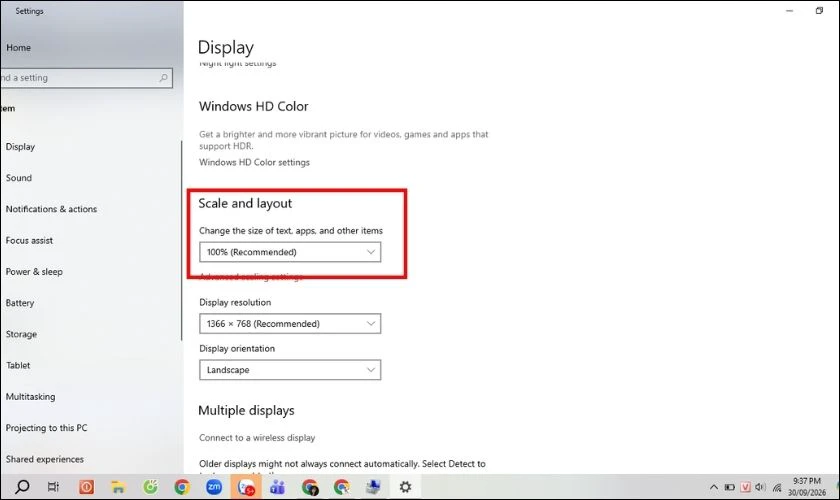The width and height of the screenshot is (840, 500).
Task: Open Task View from the taskbar
Action: [53, 487]
